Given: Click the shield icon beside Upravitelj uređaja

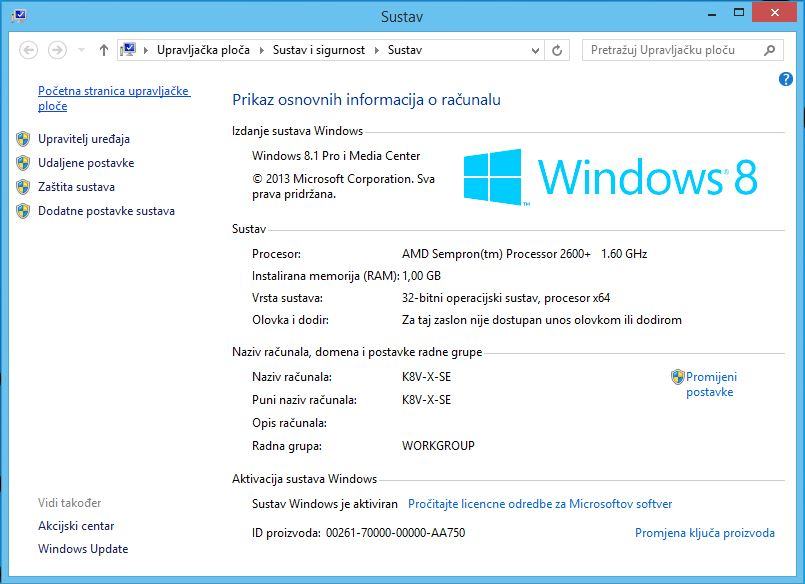Looking at the screenshot, I should [23, 139].
